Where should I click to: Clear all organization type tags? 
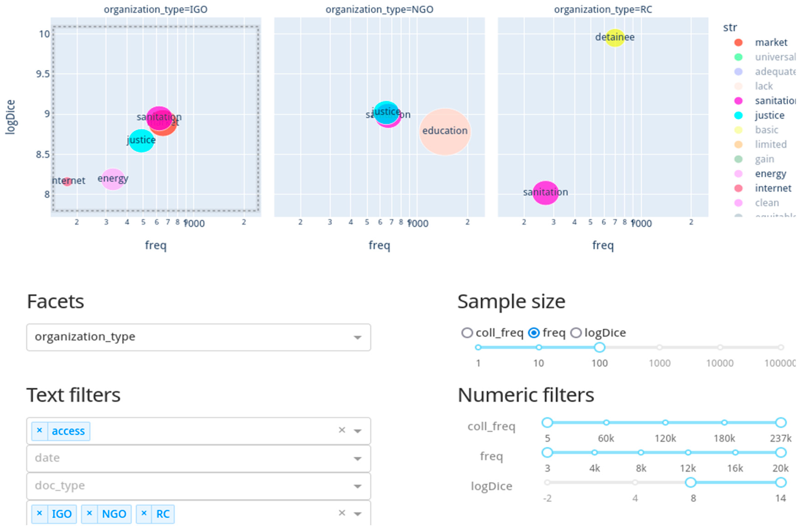point(342,513)
